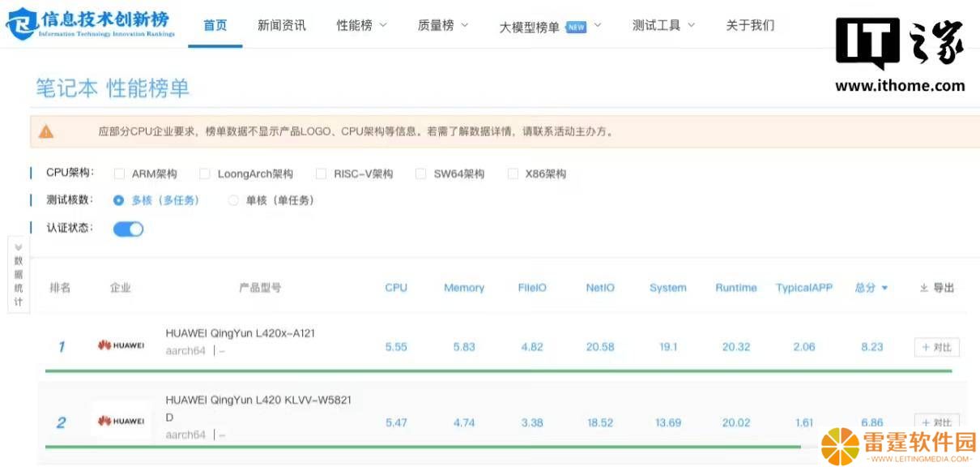Image resolution: width=980 pixels, height=467 pixels.
Task: Open the 新闻资讯 menu item
Action: pos(282,25)
